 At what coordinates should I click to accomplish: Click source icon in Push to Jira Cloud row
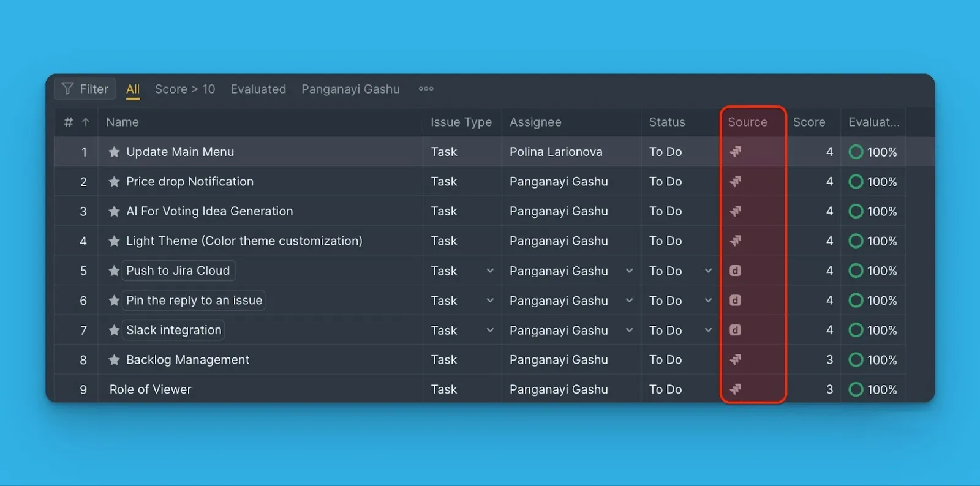(736, 271)
